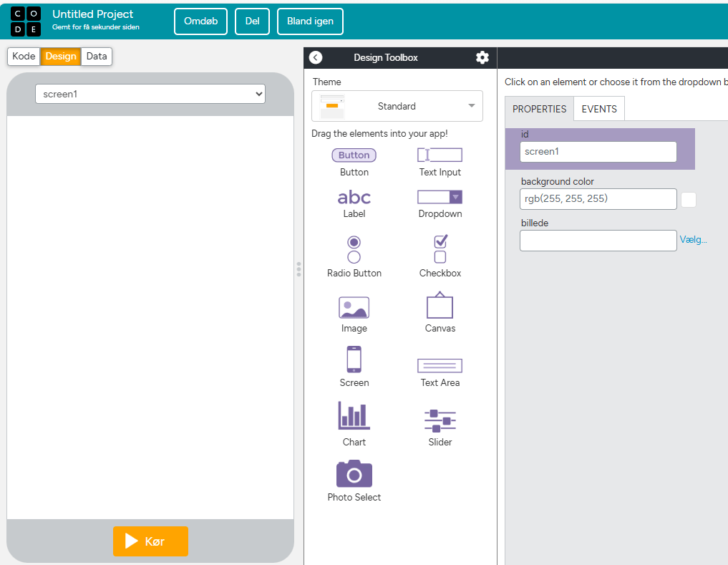This screenshot has width=728, height=565.
Task: Click the panel resize handle dots
Action: 299,269
